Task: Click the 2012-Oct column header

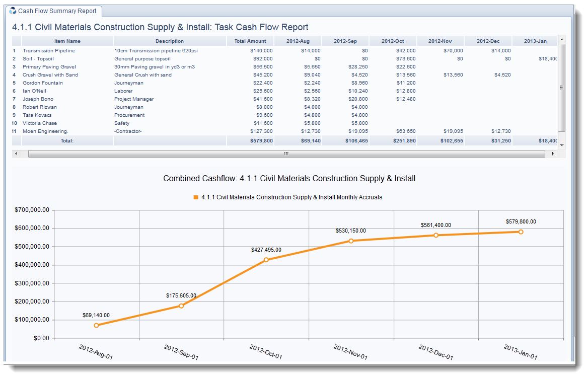Action: (393, 41)
